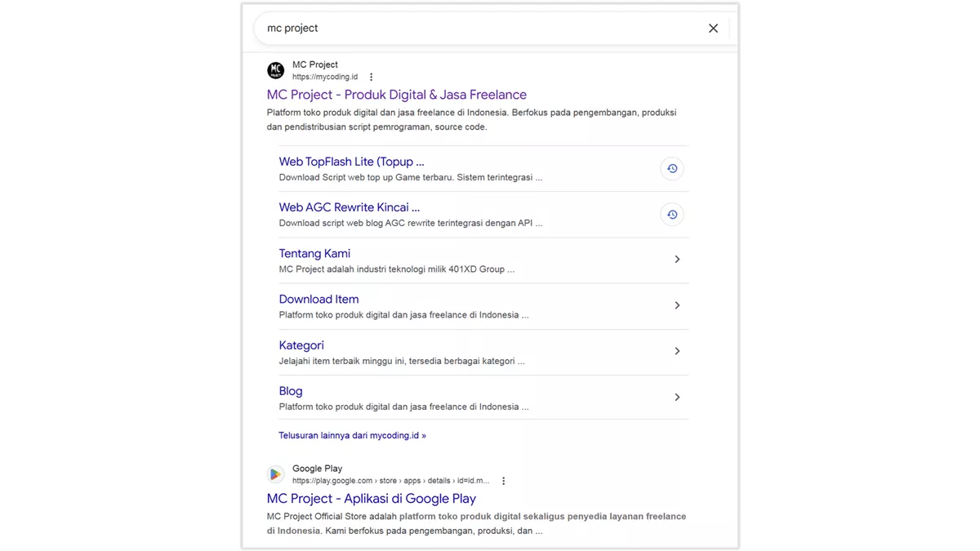Open the Web TopFlash Lite sitelink

pyautogui.click(x=351, y=162)
